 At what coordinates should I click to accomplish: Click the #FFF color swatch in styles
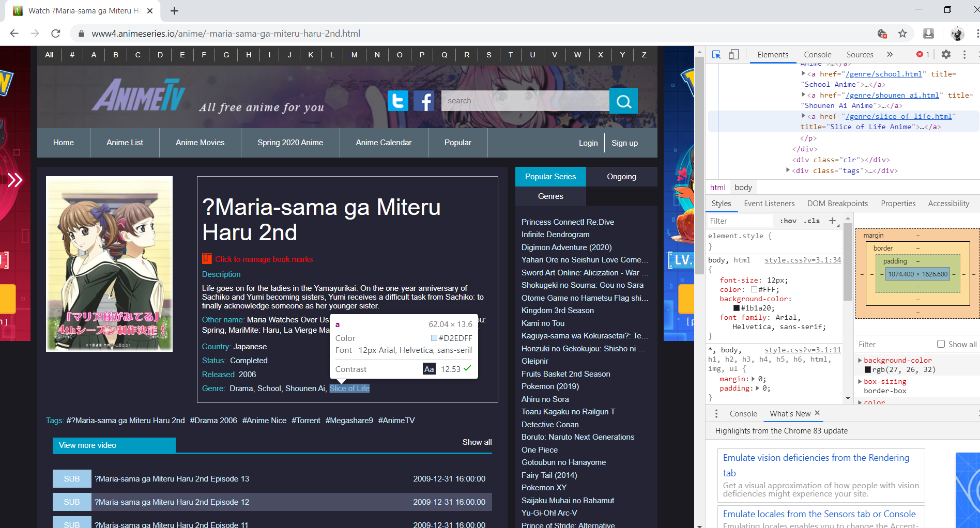click(x=754, y=290)
